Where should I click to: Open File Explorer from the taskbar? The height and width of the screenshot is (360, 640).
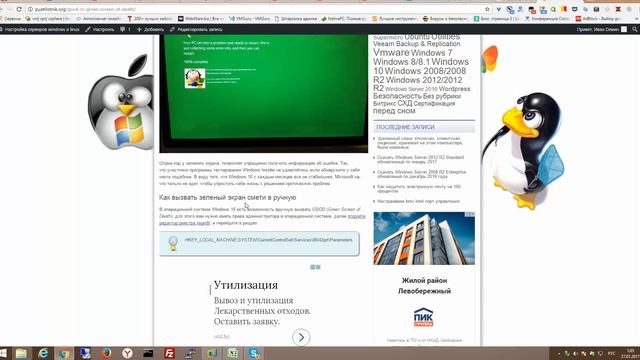coord(21,353)
